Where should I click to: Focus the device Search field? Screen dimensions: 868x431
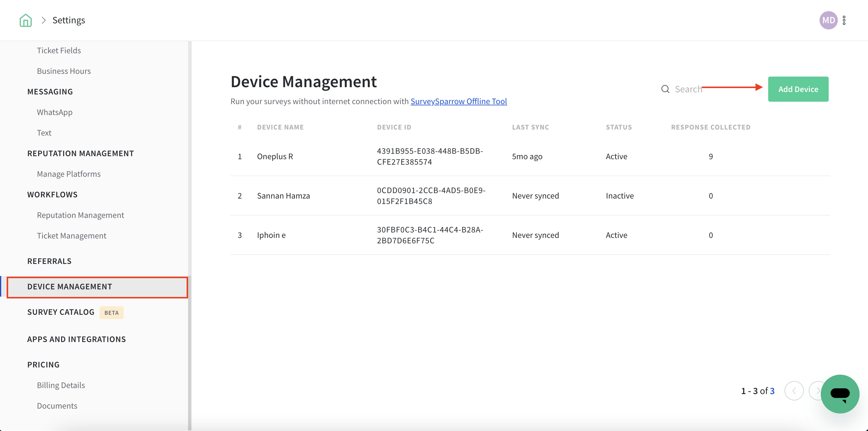click(688, 89)
